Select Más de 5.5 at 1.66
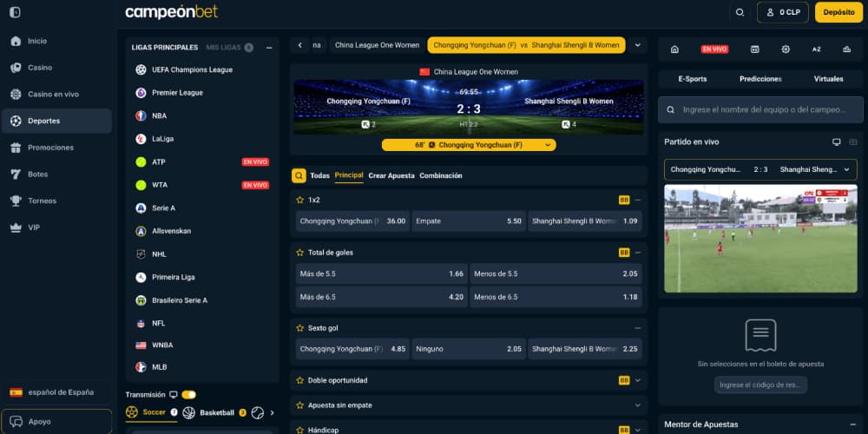The width and height of the screenshot is (868, 434). [x=381, y=274]
